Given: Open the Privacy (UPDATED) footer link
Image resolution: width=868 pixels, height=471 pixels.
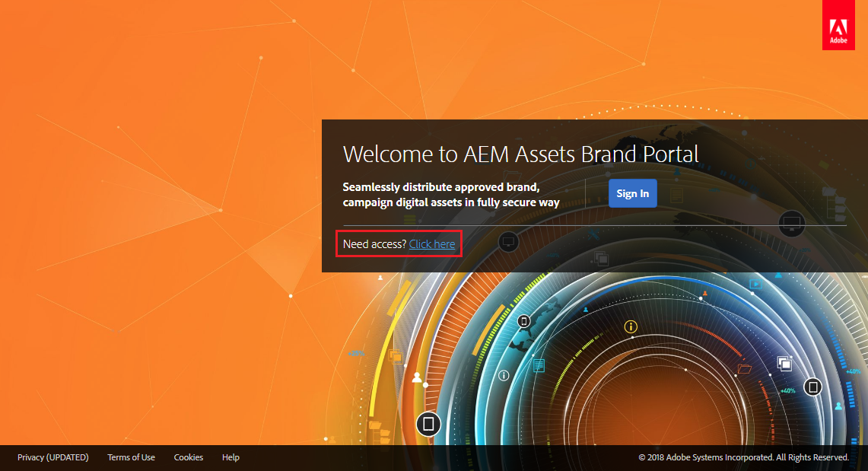Looking at the screenshot, I should point(53,457).
